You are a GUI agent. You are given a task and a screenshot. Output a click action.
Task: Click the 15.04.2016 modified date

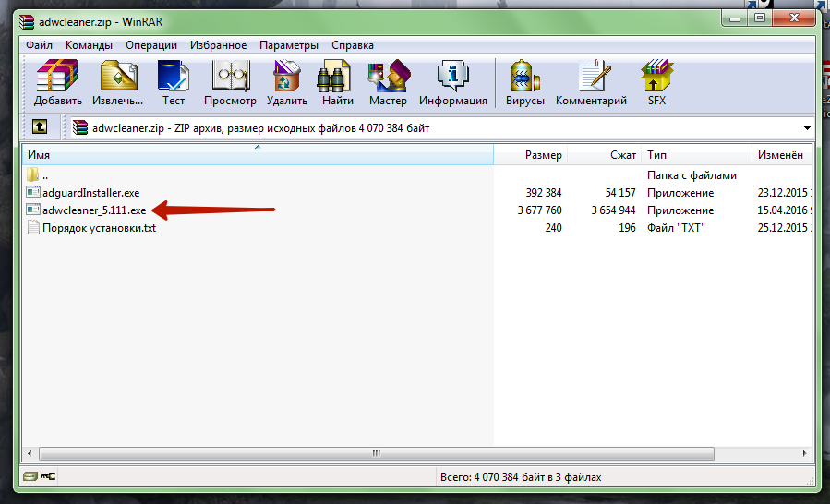tap(783, 210)
